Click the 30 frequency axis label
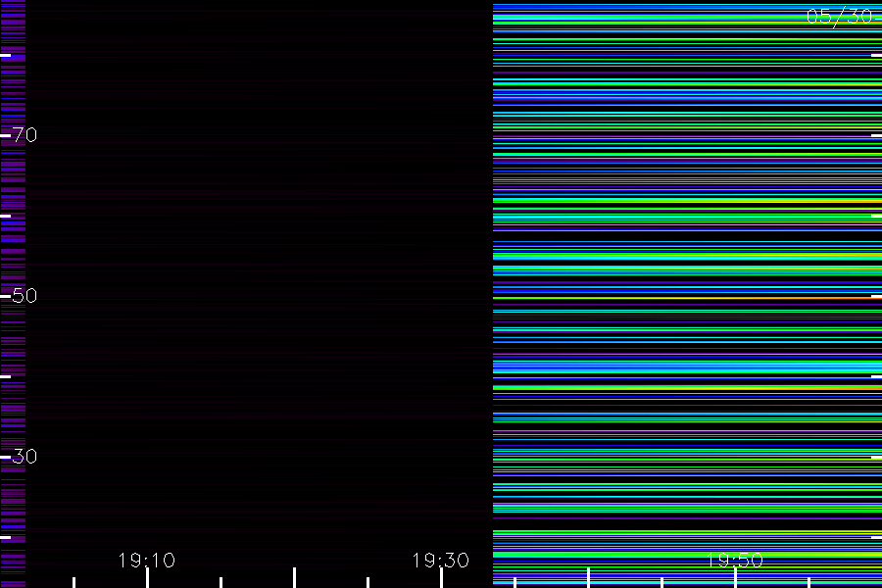This screenshot has height=588, width=882. click(24, 456)
